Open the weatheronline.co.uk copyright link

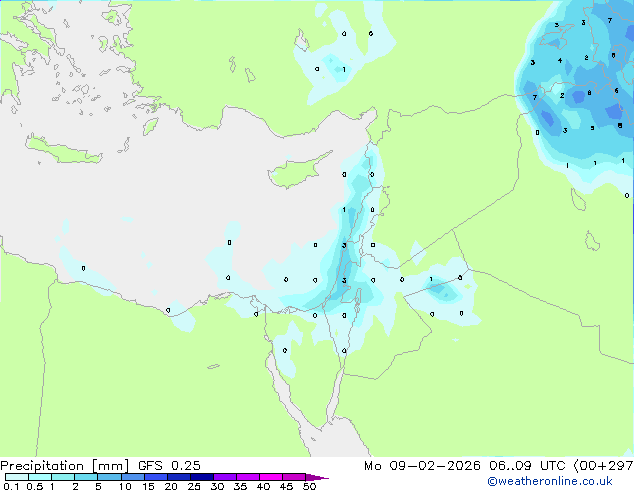[550, 481]
